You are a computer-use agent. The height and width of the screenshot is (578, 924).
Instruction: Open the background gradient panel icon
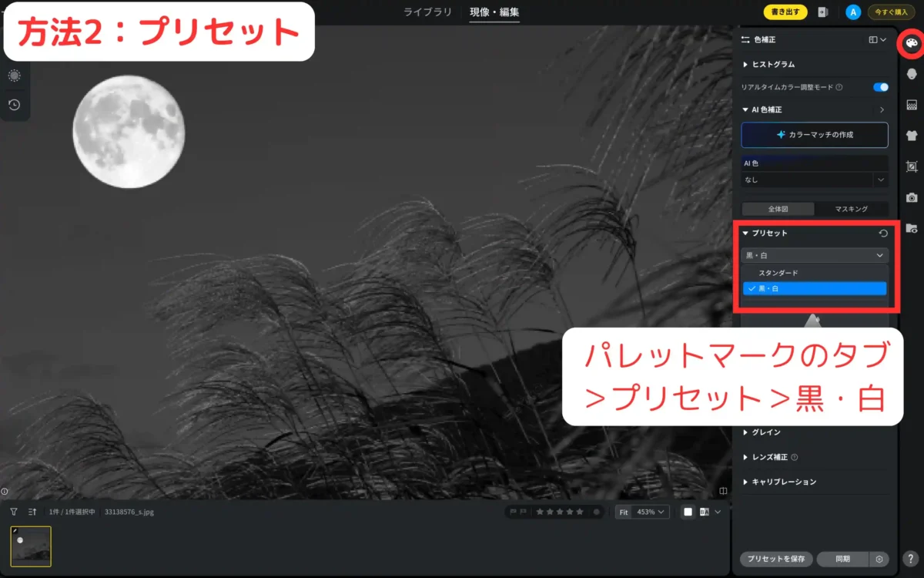(x=912, y=105)
